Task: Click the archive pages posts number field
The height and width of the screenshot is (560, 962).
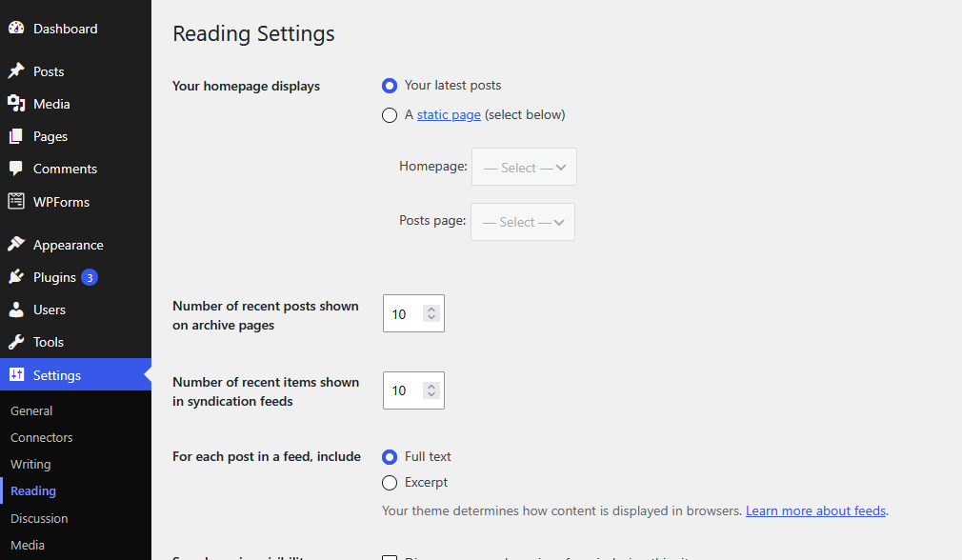Action: [413, 313]
